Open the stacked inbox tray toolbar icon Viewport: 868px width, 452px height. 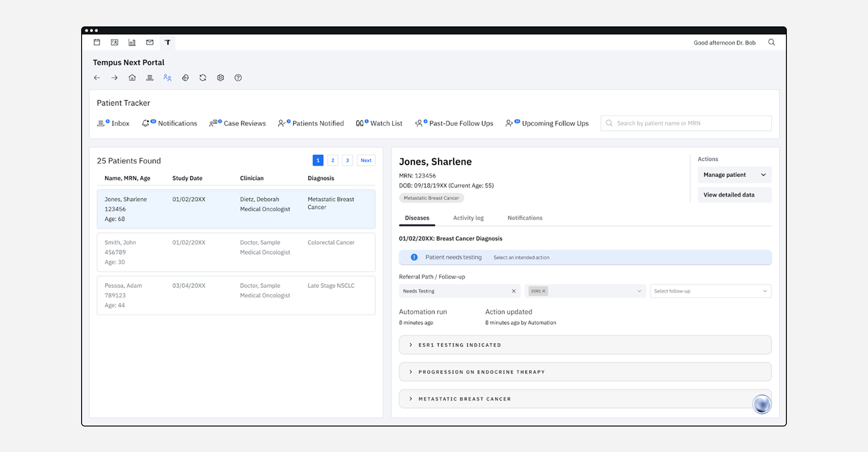(150, 77)
